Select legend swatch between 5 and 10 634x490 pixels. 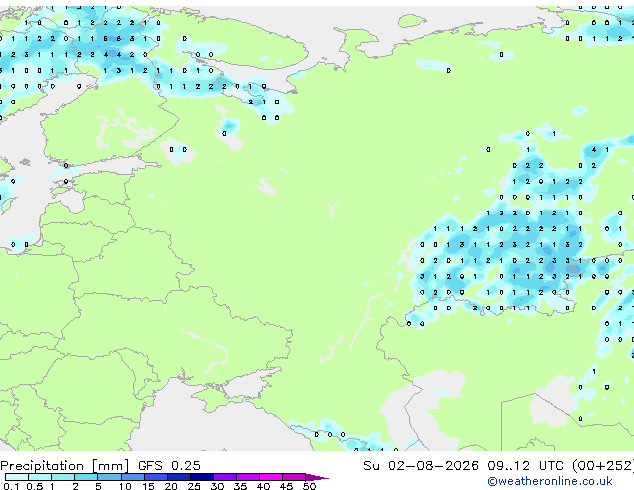coord(110,477)
